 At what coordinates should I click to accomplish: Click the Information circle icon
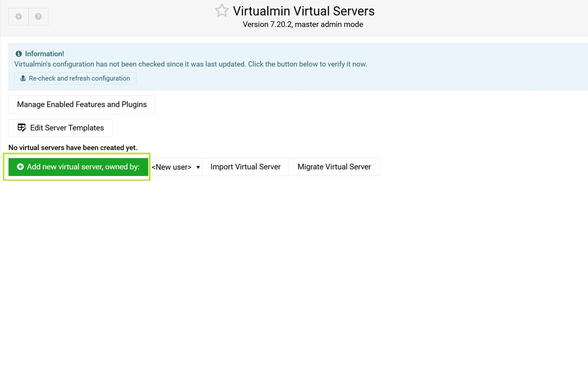(19, 54)
